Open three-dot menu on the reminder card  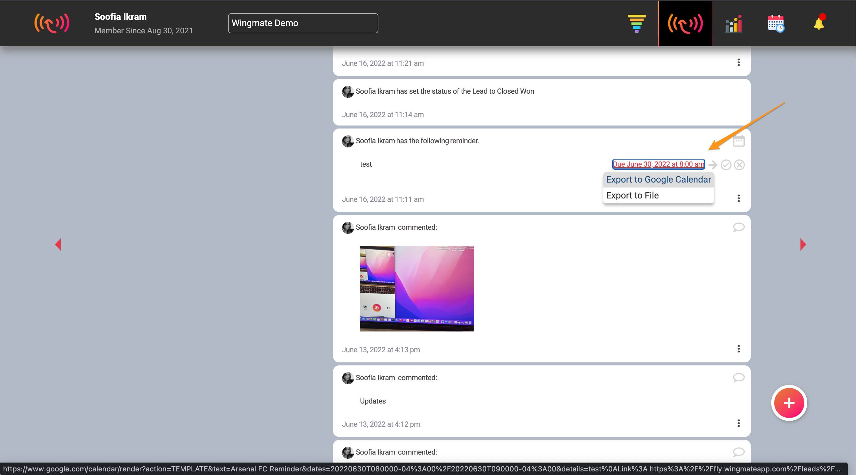(x=738, y=198)
